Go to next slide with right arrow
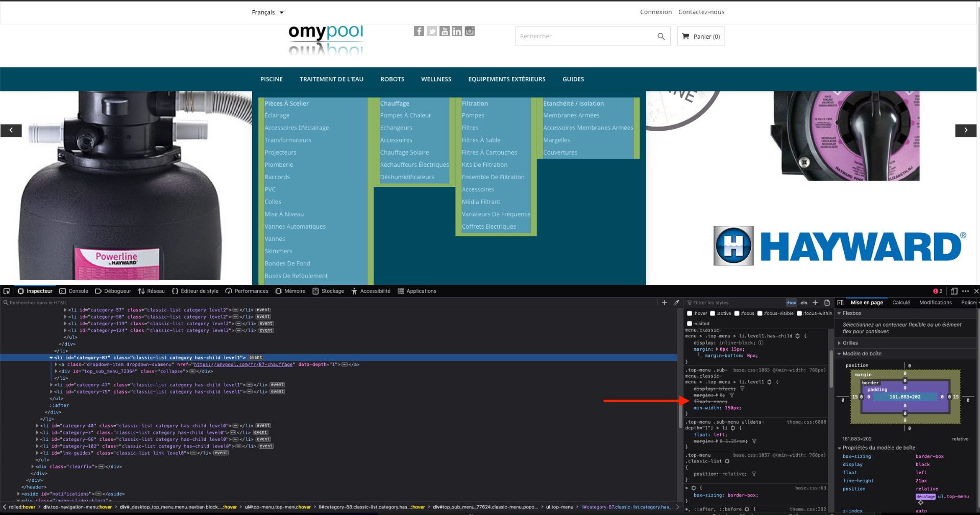980x515 pixels. 966,130
